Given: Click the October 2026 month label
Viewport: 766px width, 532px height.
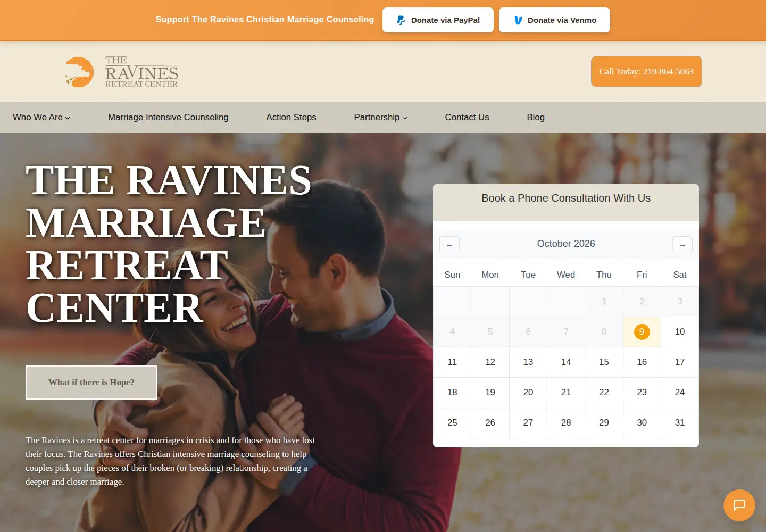Looking at the screenshot, I should point(566,244).
